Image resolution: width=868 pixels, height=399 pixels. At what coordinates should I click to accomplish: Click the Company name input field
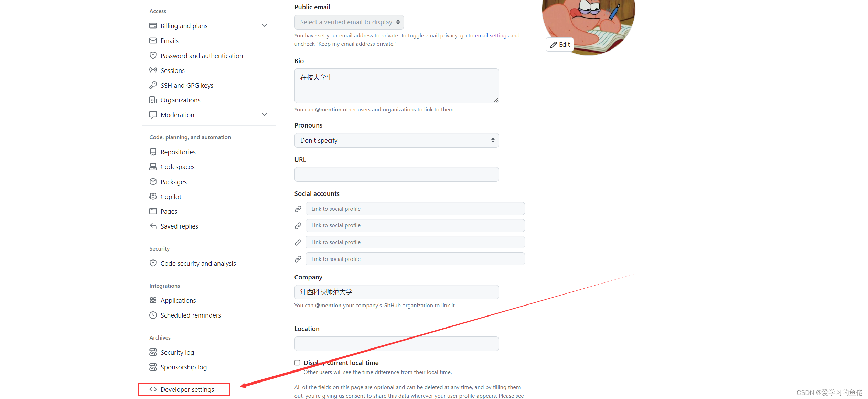[x=395, y=292]
